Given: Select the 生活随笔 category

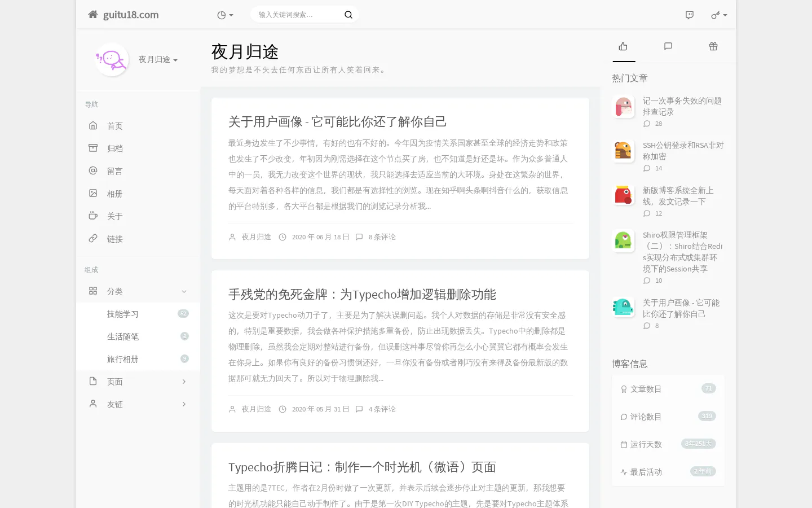Looking at the screenshot, I should [x=138, y=336].
